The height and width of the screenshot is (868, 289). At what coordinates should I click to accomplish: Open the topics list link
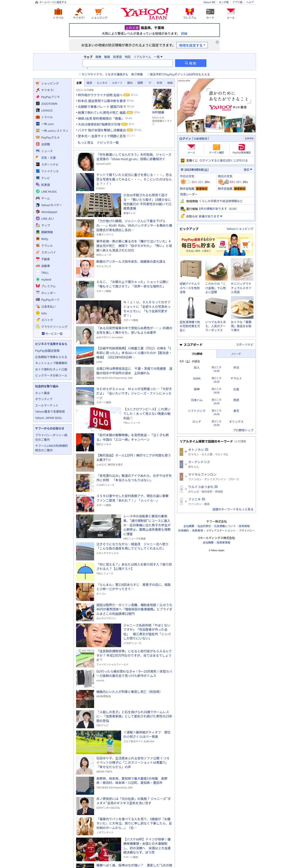click(x=108, y=143)
